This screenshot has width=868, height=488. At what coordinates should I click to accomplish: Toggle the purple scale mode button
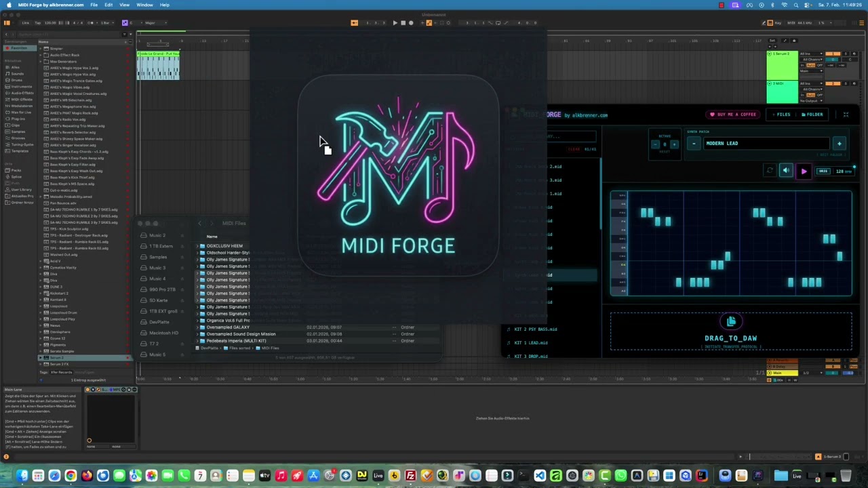point(125,23)
